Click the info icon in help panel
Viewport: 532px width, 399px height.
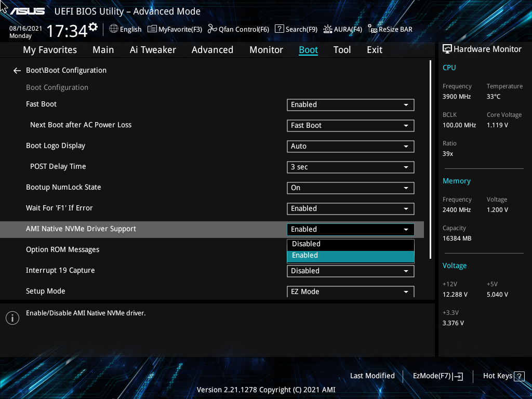[x=12, y=318]
